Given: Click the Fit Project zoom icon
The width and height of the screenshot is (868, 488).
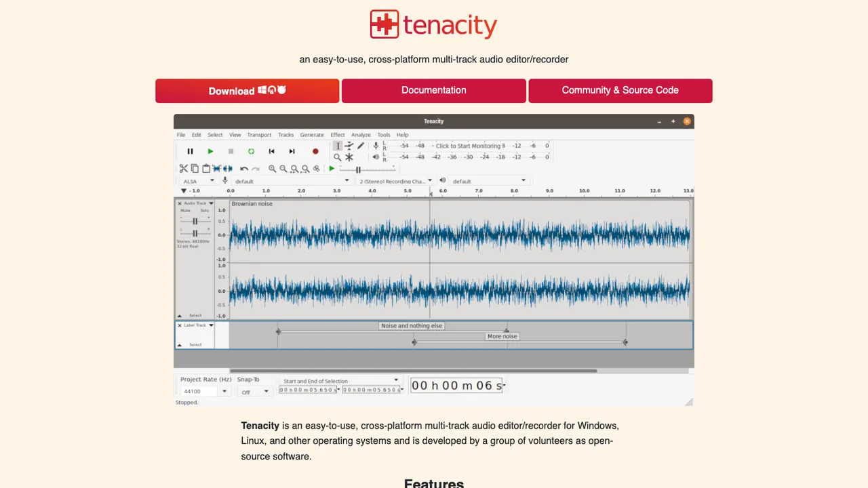Looking at the screenshot, I should [x=305, y=169].
